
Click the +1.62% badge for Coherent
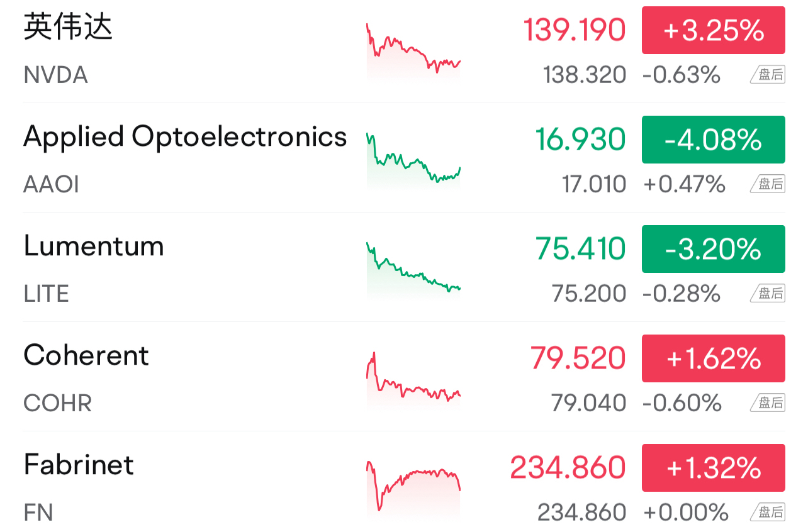tap(714, 358)
